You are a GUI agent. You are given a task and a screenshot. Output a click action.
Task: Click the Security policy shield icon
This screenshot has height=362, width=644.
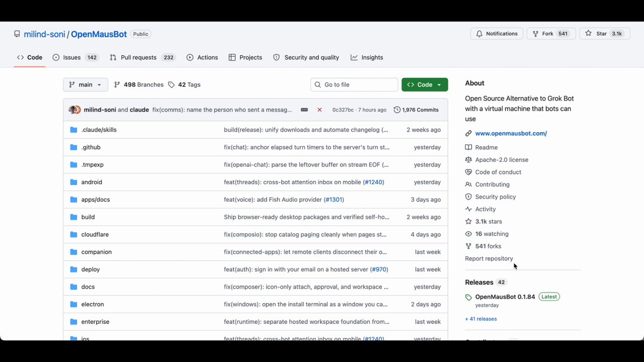[x=469, y=197]
